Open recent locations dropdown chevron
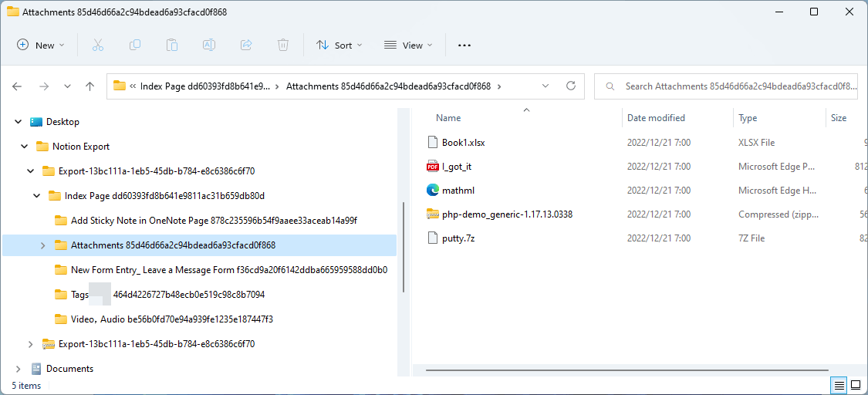This screenshot has height=395, width=868. pyautogui.click(x=68, y=86)
